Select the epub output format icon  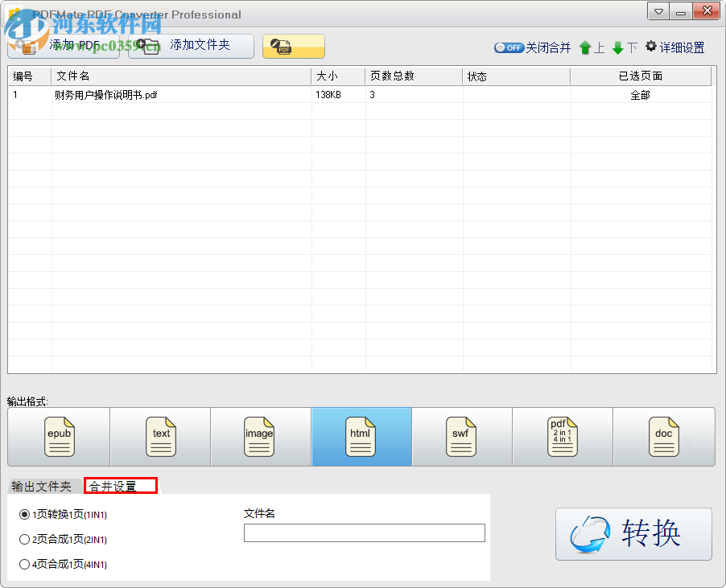[59, 437]
